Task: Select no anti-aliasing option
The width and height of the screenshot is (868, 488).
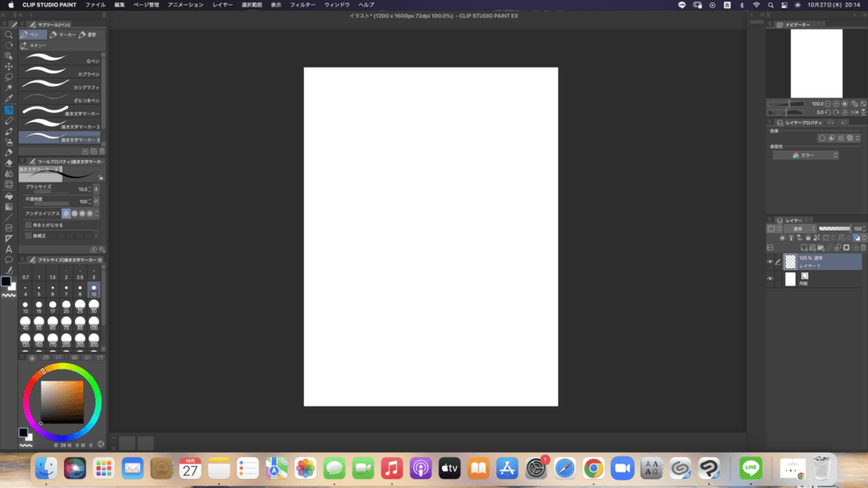Action: [x=66, y=213]
